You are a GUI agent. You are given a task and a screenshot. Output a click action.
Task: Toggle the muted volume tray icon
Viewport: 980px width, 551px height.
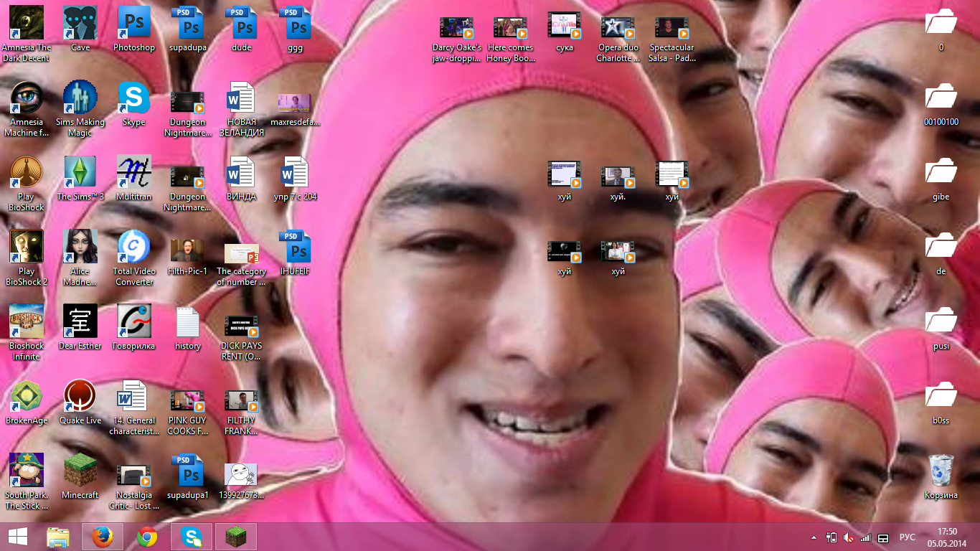point(849,537)
